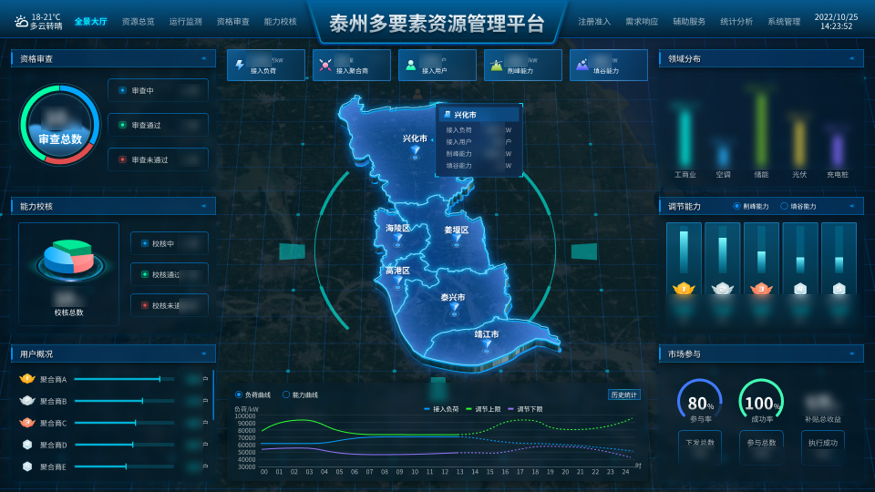The image size is (875, 492).
Task: Click the 填谷能力 card icon
Action: coord(582,66)
